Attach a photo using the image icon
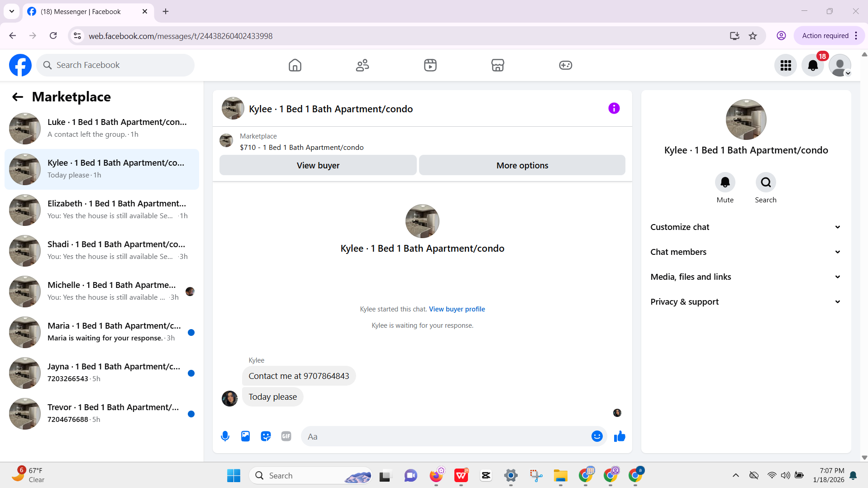The height and width of the screenshot is (488, 868). coord(245,436)
